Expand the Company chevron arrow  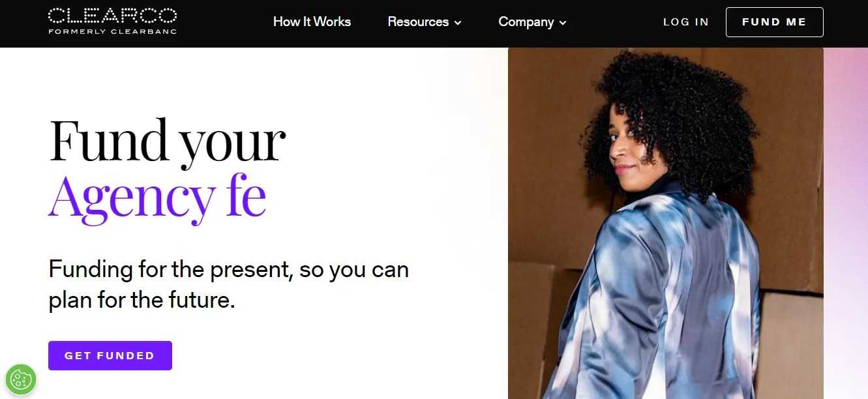pyautogui.click(x=563, y=23)
